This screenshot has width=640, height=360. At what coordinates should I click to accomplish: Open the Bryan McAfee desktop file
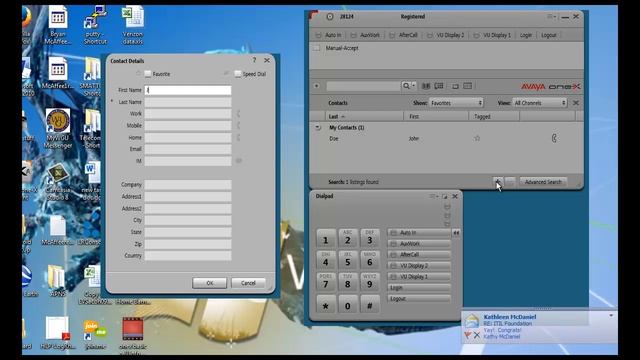(58, 24)
